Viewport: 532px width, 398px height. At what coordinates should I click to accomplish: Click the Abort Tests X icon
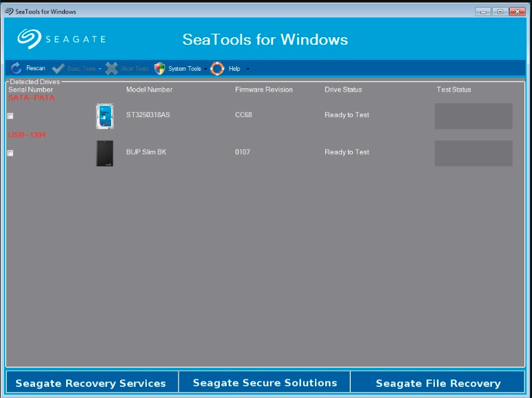click(112, 69)
